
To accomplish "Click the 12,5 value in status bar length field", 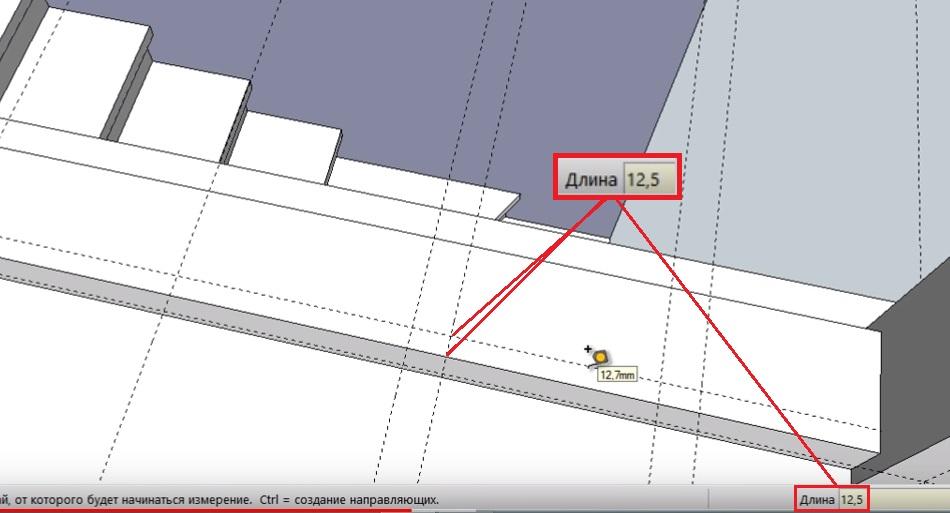I will [851, 500].
